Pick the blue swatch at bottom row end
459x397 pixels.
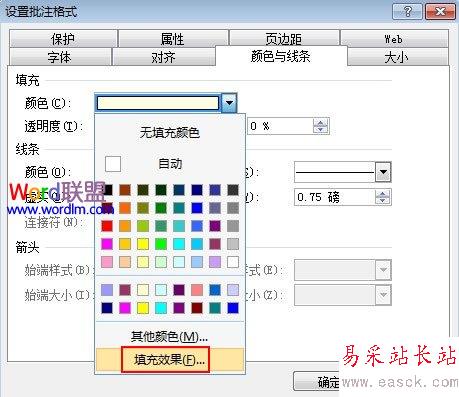(233, 308)
